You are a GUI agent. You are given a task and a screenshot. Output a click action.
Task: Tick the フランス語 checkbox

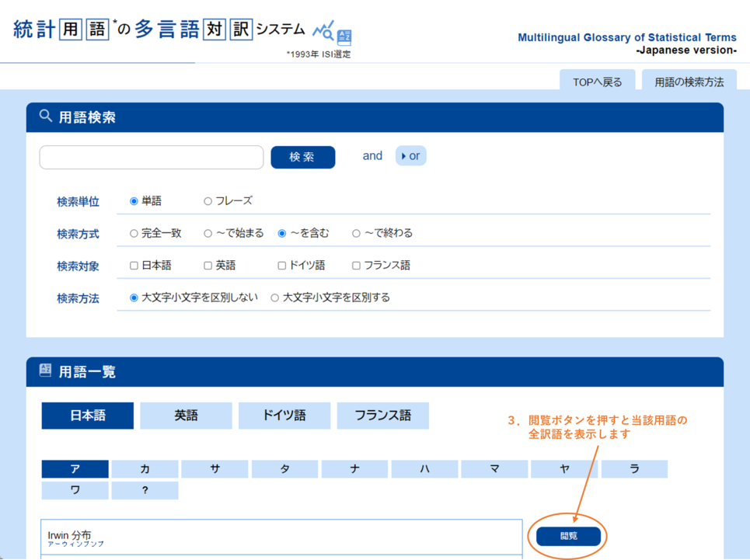click(356, 266)
